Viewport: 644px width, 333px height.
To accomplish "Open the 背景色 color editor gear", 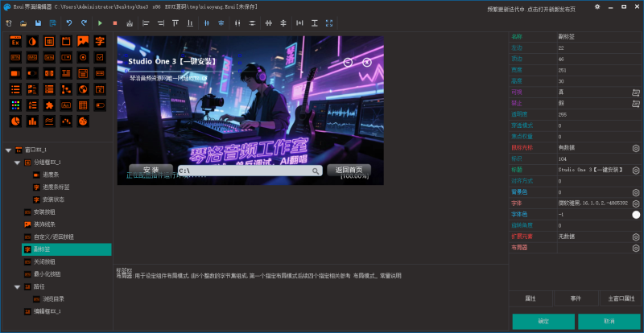I will click(x=636, y=192).
